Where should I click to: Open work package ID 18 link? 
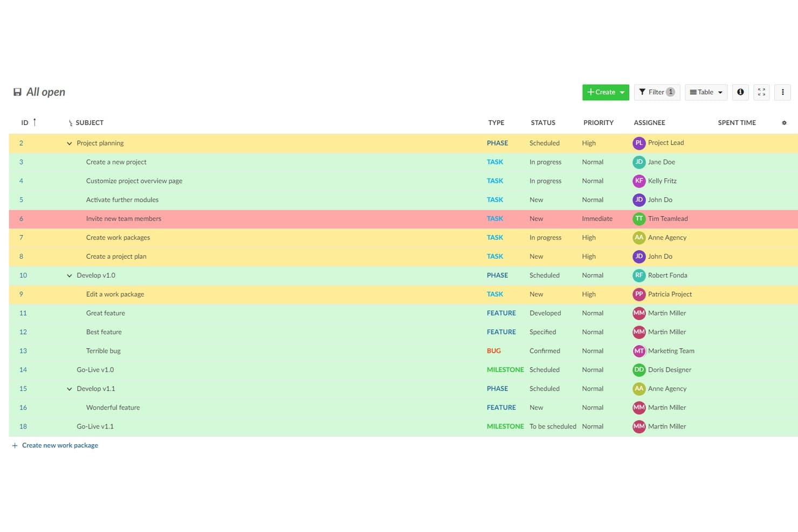point(23,426)
